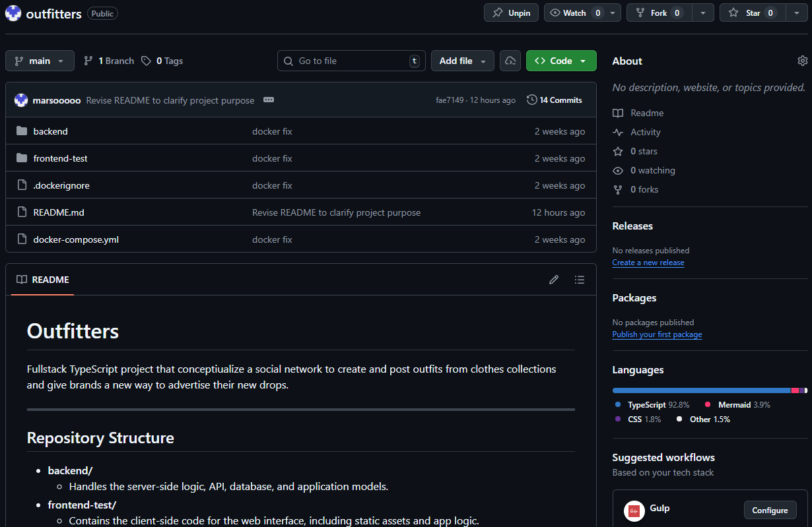Image resolution: width=812 pixels, height=527 pixels.
Task: Expand the Add file dropdown
Action: pyautogui.click(x=462, y=61)
